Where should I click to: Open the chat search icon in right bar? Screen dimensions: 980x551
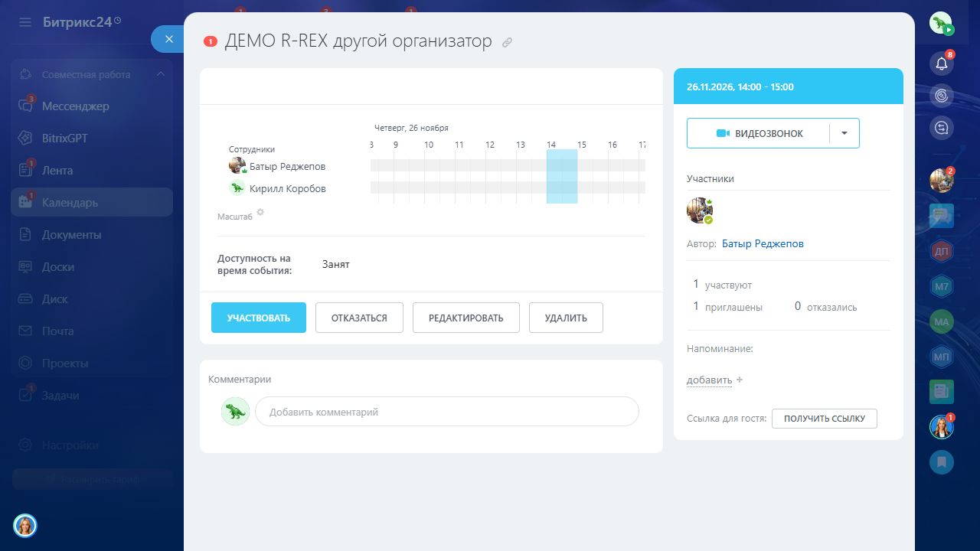[x=942, y=128]
